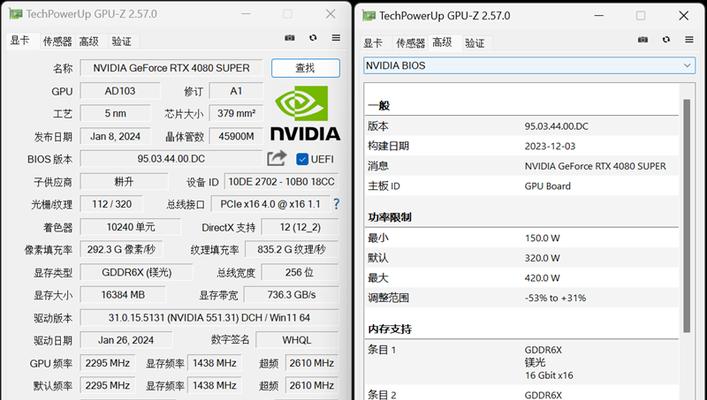Click the 主板 ID value GPU Board

547,186
